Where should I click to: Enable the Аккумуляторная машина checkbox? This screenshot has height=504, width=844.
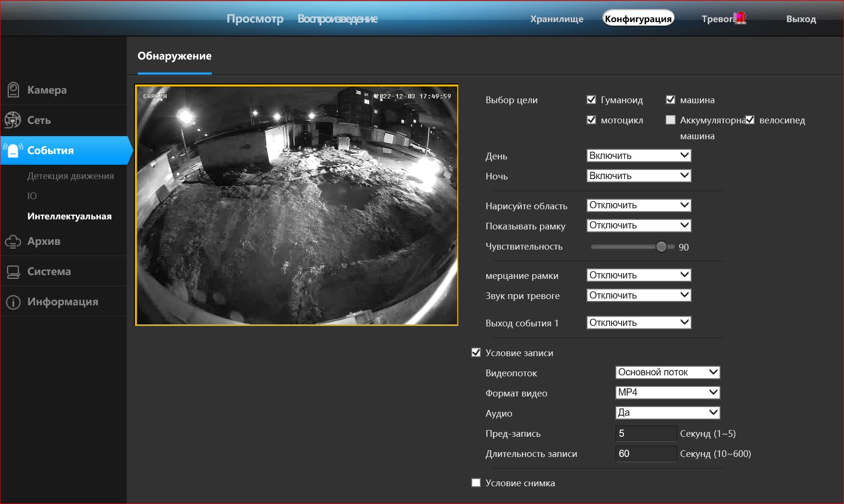pyautogui.click(x=671, y=120)
